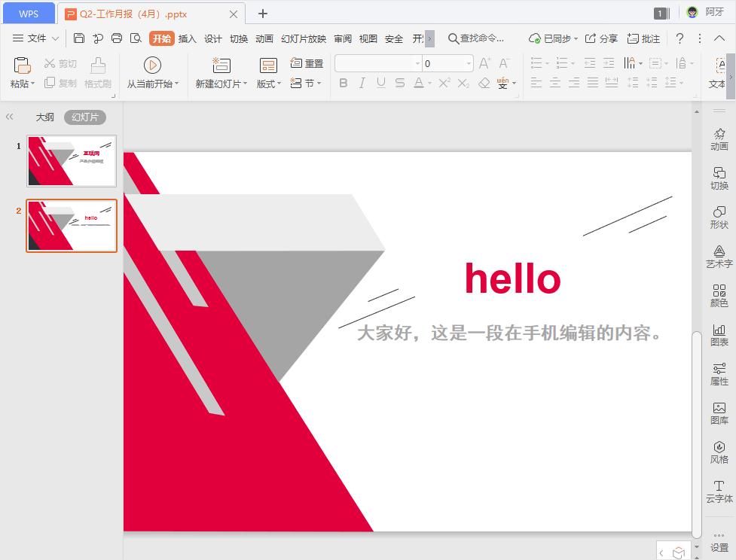Click the Reset (重置) button
Image resolution: width=736 pixels, height=560 pixels.
(x=307, y=62)
